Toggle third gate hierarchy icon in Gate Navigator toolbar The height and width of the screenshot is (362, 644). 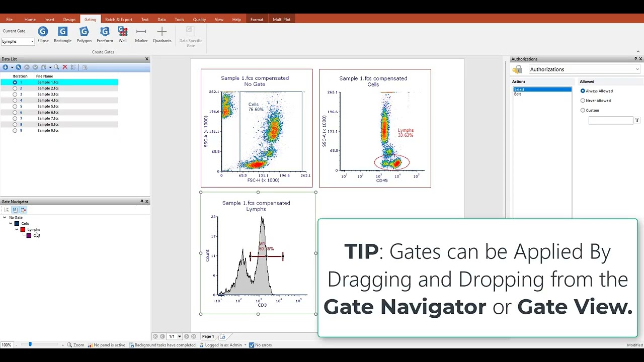tap(23, 210)
